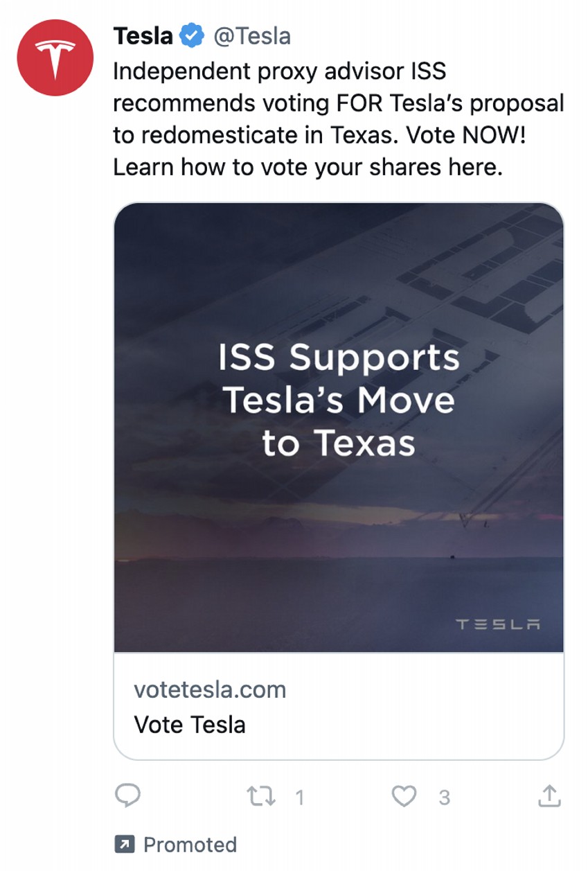Click the "recommends voting FOR Tesla's proposal" line
The height and width of the screenshot is (871, 588).
pos(338,103)
